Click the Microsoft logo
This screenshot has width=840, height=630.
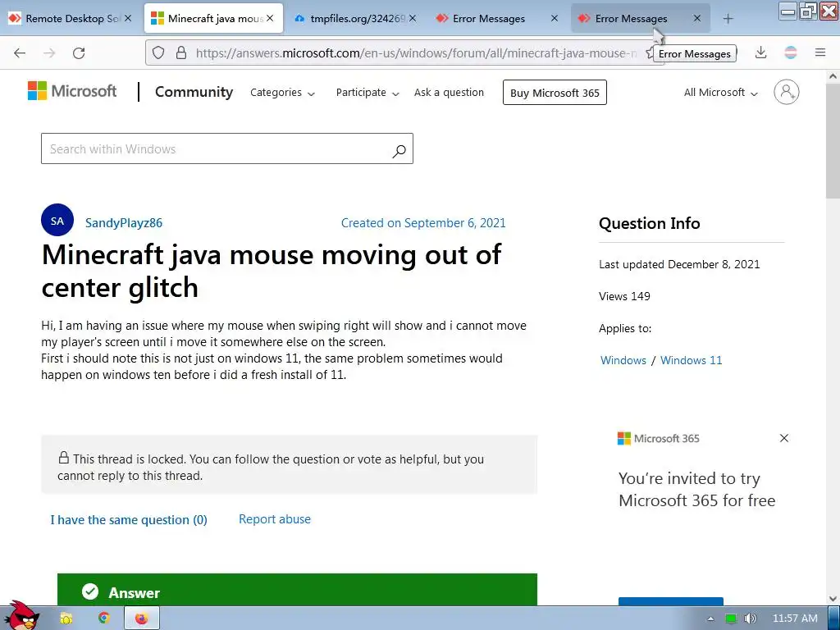coord(72,91)
